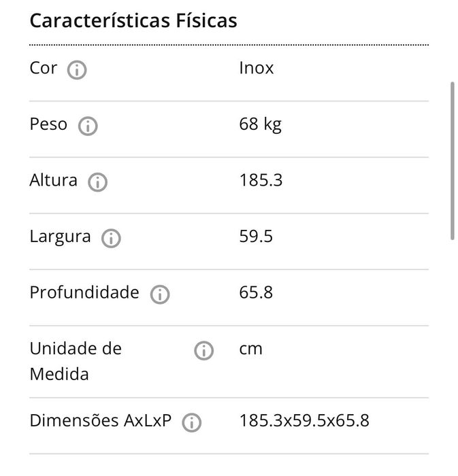
Task: Click the Inox color value
Action: coord(257,68)
